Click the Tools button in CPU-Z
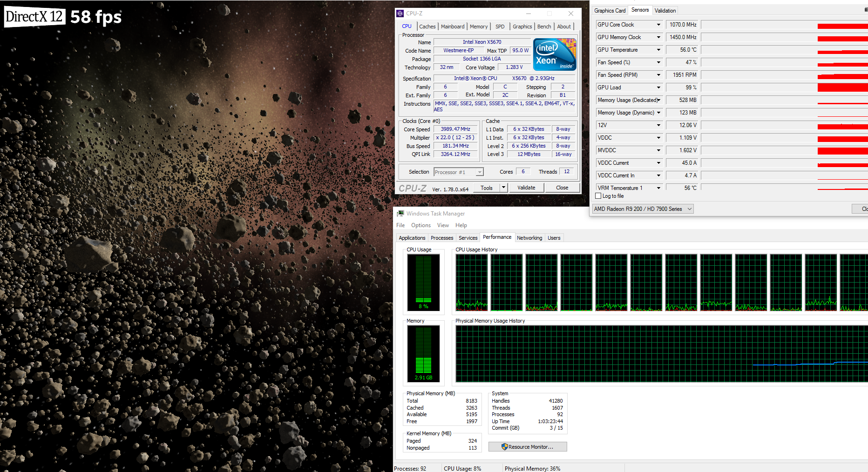Screen dimensions: 868x472 click(487, 188)
